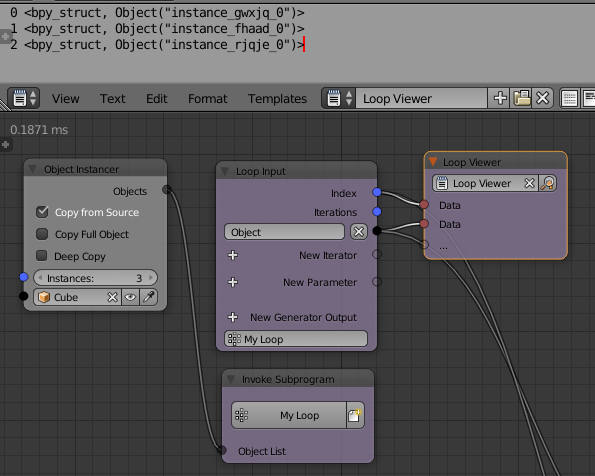Click the blue Instances input socket

pyautogui.click(x=24, y=277)
